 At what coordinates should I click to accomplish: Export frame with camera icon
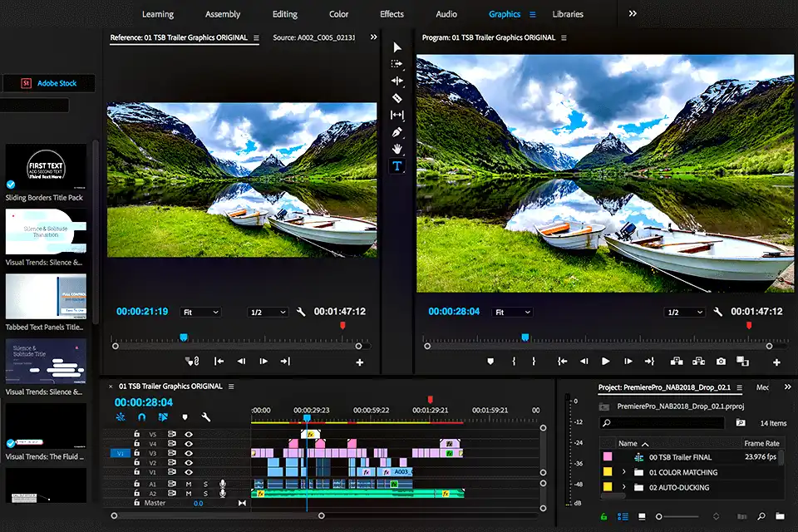[x=722, y=362]
